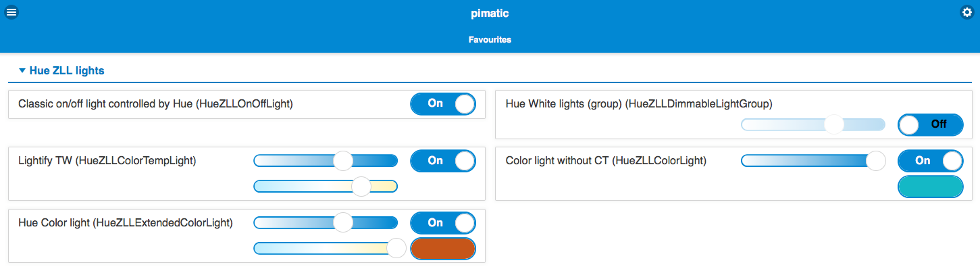Turn on the Hue White lights group
The width and height of the screenshot is (980, 269).
pos(931,125)
